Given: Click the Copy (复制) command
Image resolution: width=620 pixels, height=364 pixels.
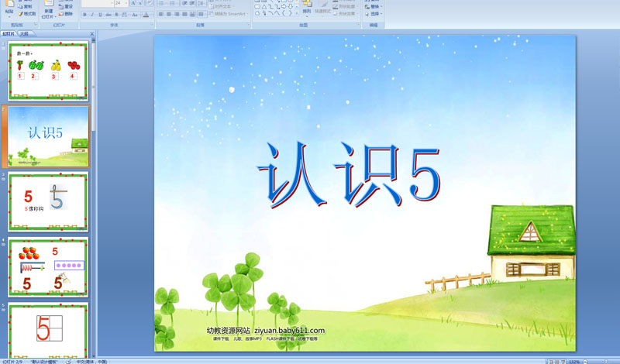Looking at the screenshot, I should 26,6.
